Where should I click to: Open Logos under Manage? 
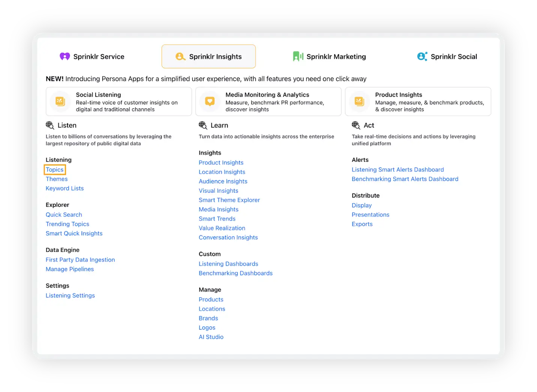tap(207, 327)
